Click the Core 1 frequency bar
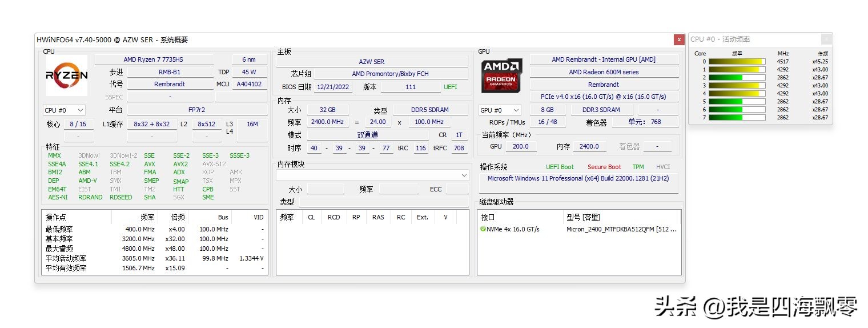The height and width of the screenshot is (328, 868). 737,70
